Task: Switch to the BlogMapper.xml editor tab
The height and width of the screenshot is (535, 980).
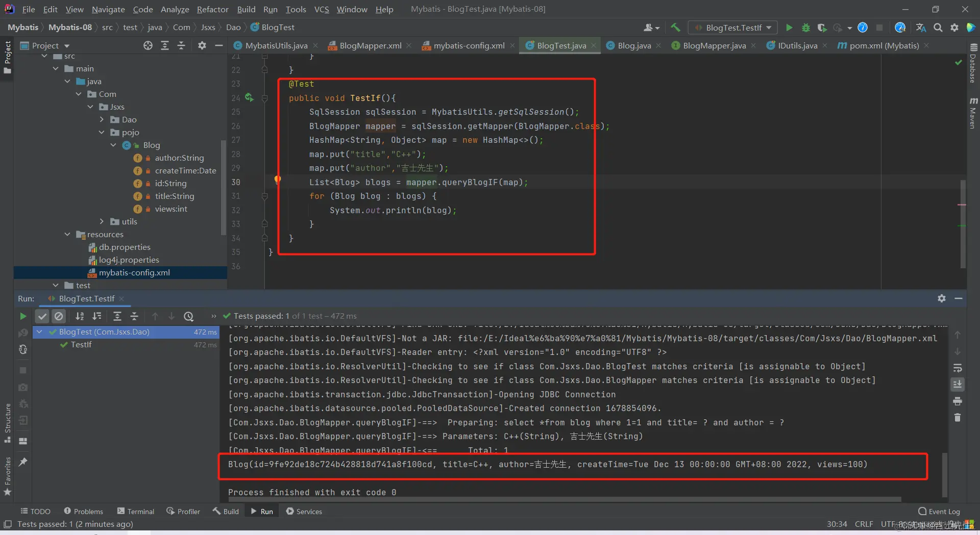Action: tap(370, 45)
